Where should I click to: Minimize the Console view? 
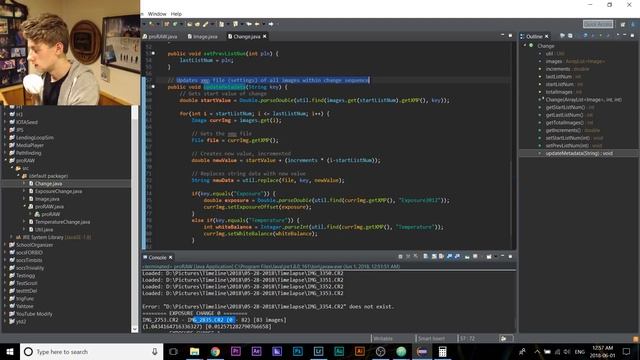[x=502, y=257]
